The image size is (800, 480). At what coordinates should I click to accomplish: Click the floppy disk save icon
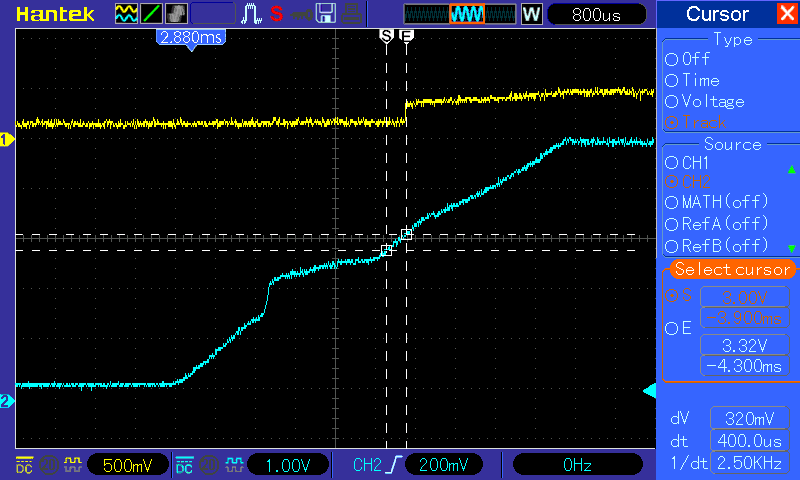tap(326, 14)
